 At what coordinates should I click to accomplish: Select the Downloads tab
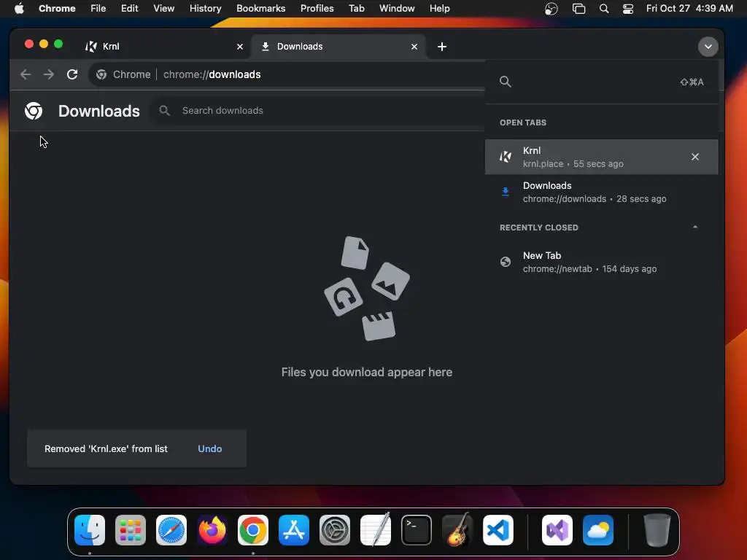point(338,47)
